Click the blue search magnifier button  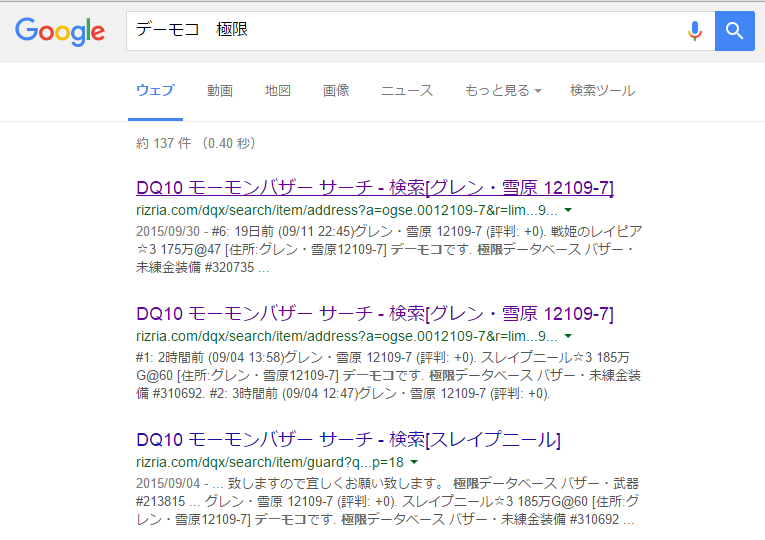tap(734, 31)
